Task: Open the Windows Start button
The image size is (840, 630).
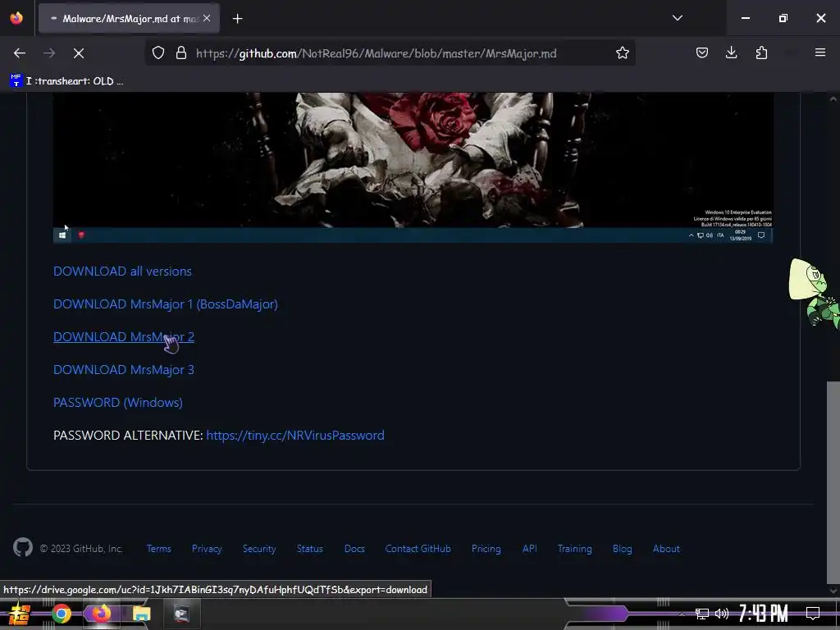Action: (x=20, y=614)
